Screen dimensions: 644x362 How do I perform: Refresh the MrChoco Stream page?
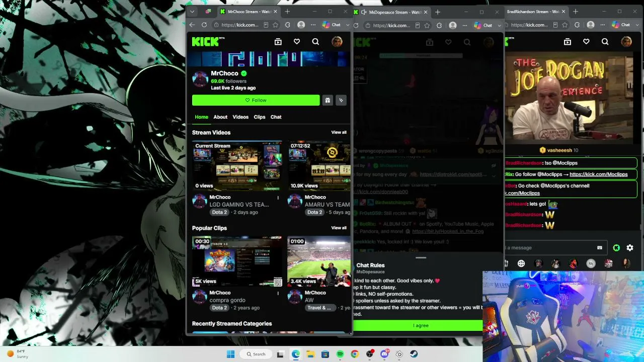204,25
